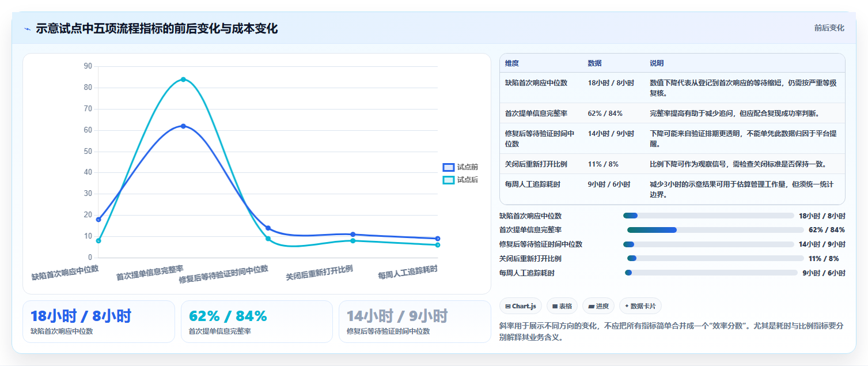Click the 前后变化 label in header

tap(829, 28)
